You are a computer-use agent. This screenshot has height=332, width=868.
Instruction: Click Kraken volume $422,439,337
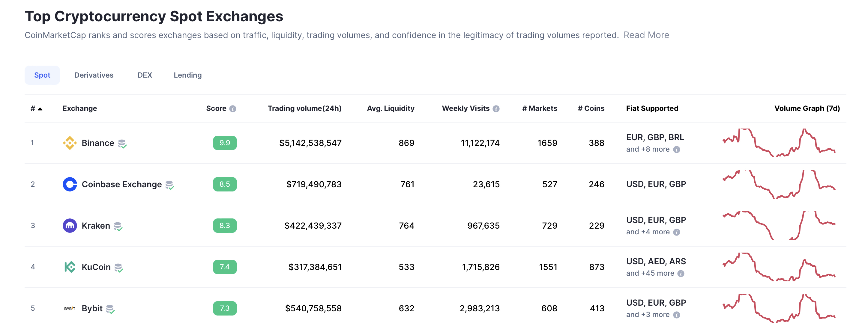point(313,226)
